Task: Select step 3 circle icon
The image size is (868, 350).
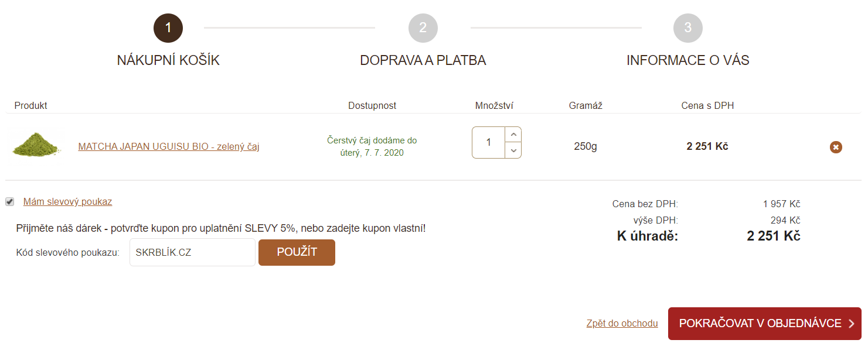Action: tap(688, 28)
